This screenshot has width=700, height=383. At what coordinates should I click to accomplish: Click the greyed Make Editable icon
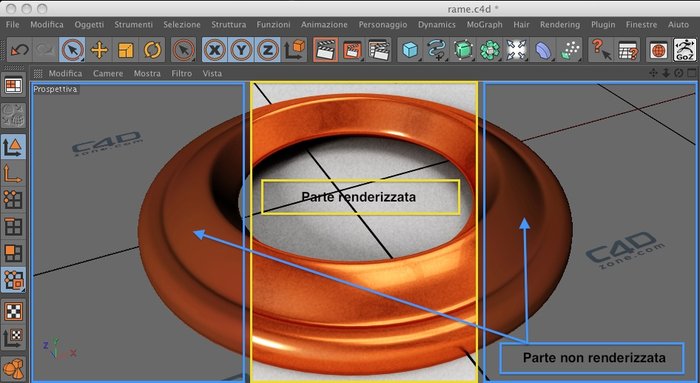[13, 116]
